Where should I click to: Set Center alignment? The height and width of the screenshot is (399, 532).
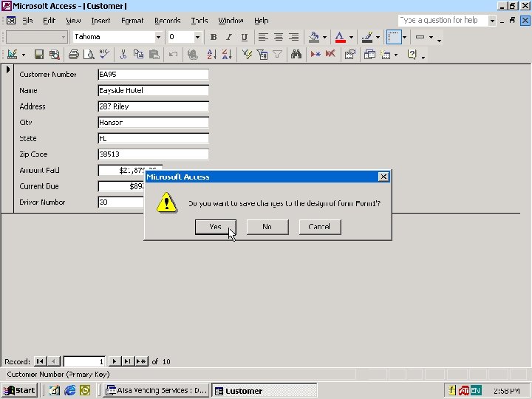[x=279, y=37]
